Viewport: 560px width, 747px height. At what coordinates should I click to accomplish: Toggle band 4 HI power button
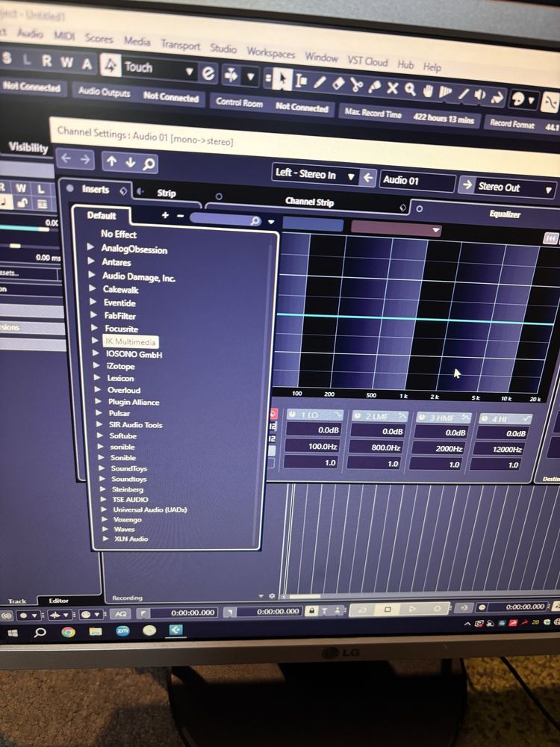pyautogui.click(x=485, y=419)
